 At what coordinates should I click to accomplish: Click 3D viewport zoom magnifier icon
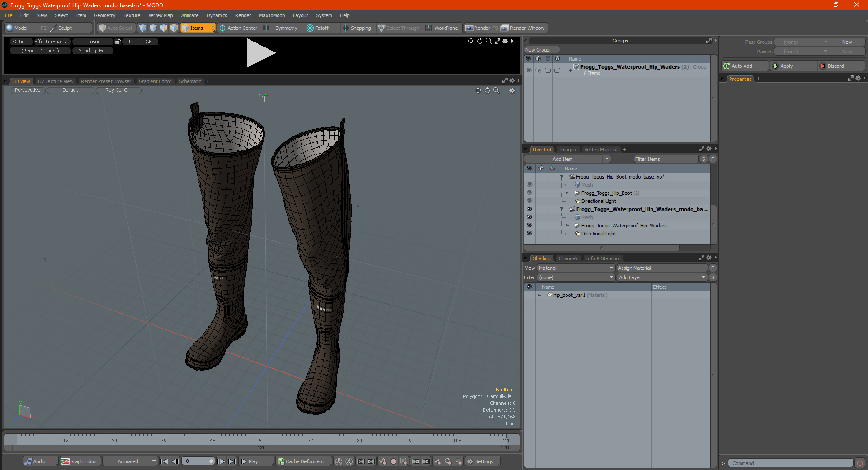496,90
